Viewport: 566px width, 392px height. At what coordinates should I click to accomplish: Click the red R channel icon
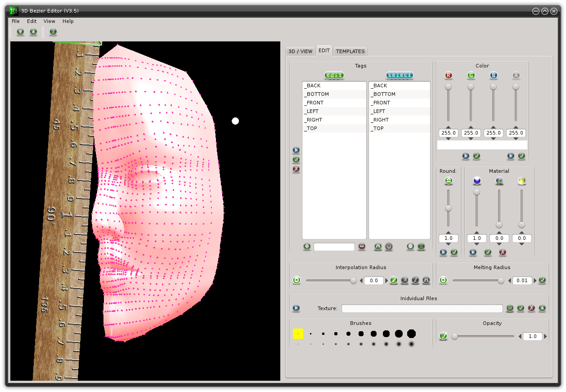coord(448,76)
